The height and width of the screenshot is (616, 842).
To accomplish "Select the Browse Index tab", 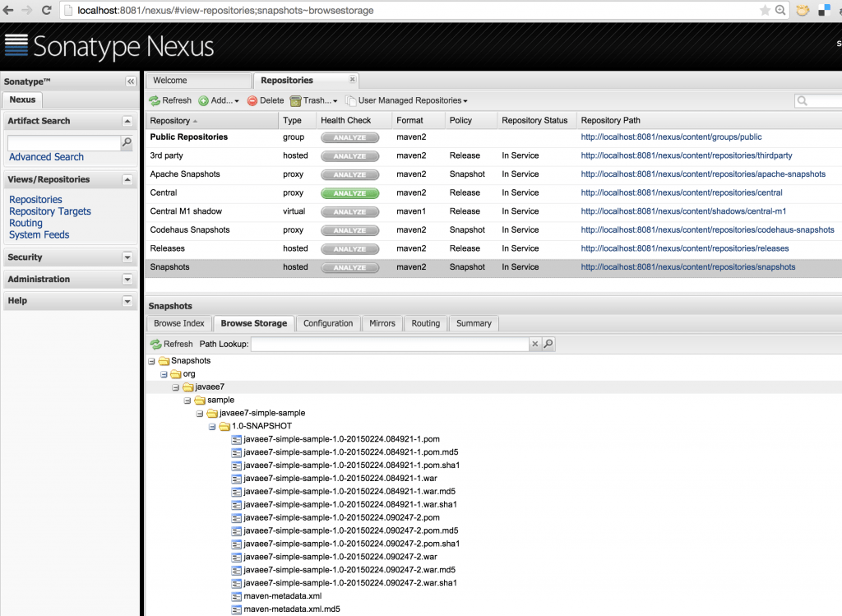I will (x=178, y=323).
